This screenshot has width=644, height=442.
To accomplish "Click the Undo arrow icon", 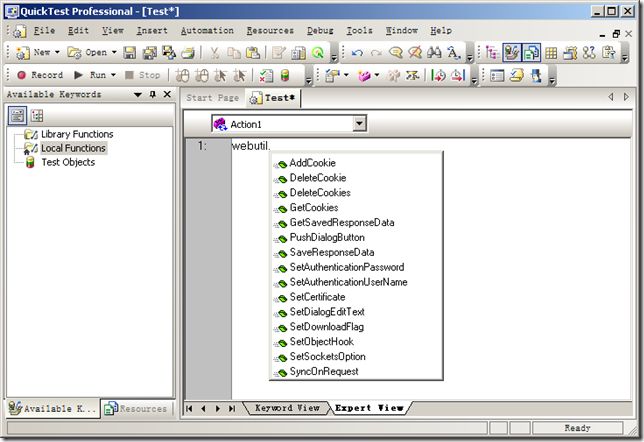I will click(x=357, y=53).
